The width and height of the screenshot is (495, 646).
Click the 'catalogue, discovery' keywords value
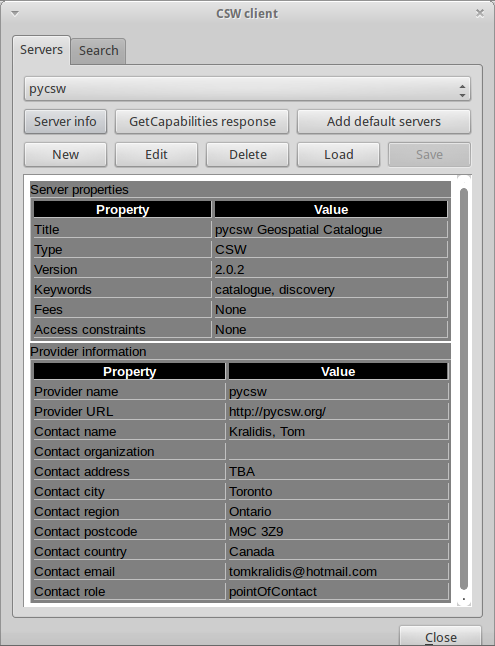(275, 290)
